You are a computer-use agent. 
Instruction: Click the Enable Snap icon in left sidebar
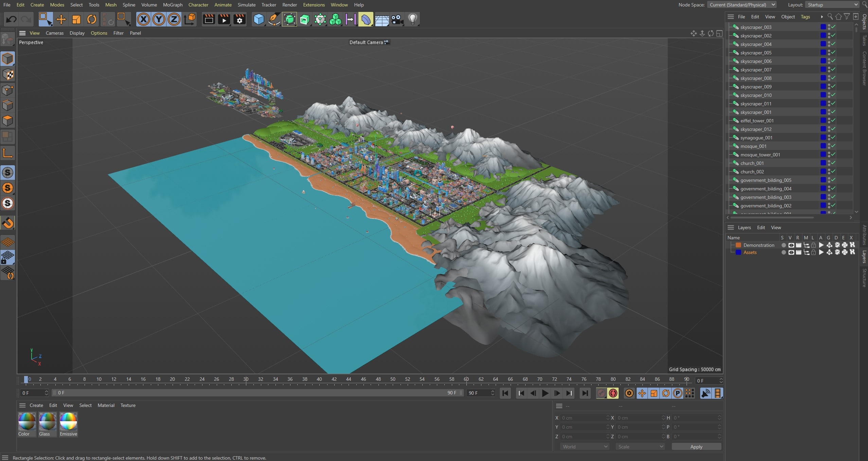[8, 223]
